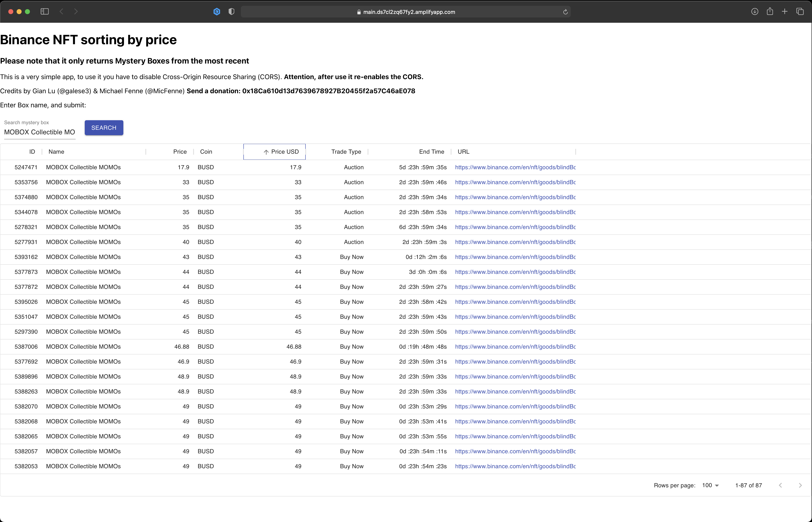The image size is (812, 522).
Task: Go to previous page chevron
Action: click(780, 485)
